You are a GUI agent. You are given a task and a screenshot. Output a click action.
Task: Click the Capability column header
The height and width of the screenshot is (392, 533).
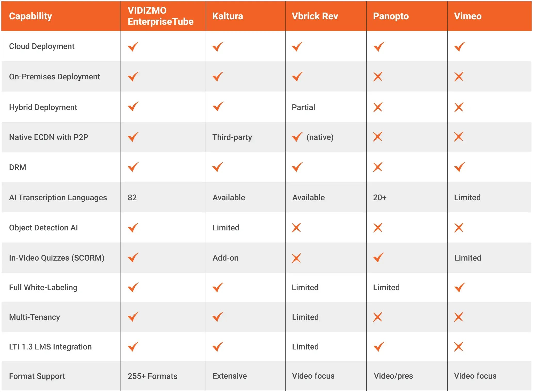pyautogui.click(x=30, y=16)
